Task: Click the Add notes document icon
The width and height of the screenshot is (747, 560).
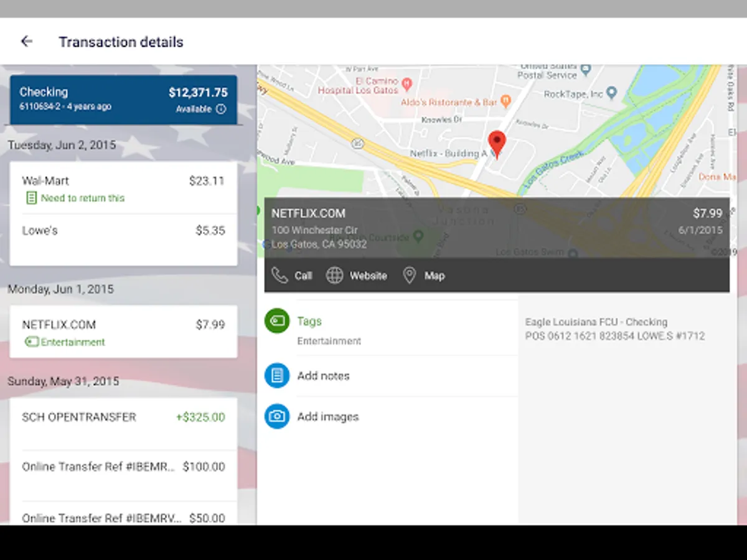Action: 277,376
